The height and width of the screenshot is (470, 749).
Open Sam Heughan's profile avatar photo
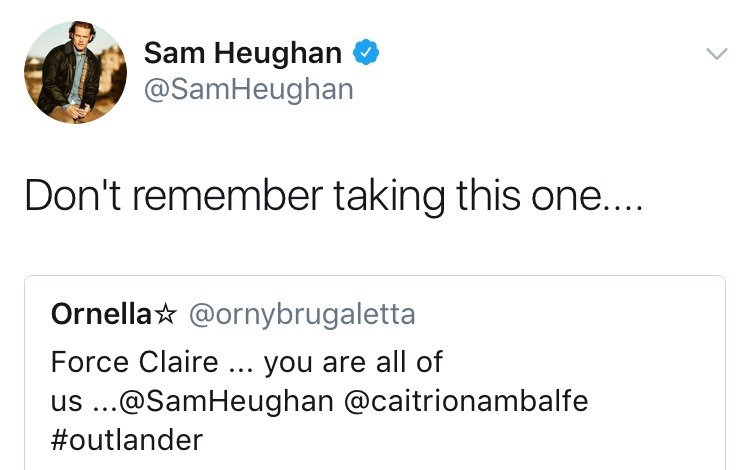[x=75, y=72]
